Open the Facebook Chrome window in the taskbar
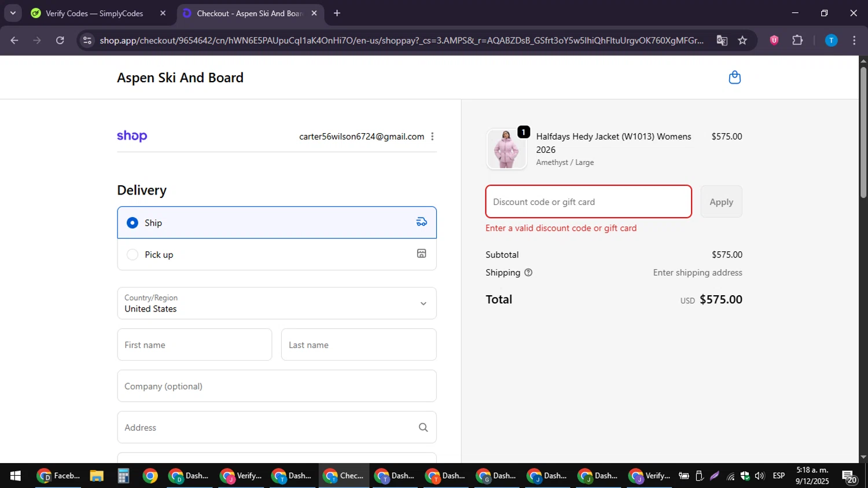 click(58, 476)
